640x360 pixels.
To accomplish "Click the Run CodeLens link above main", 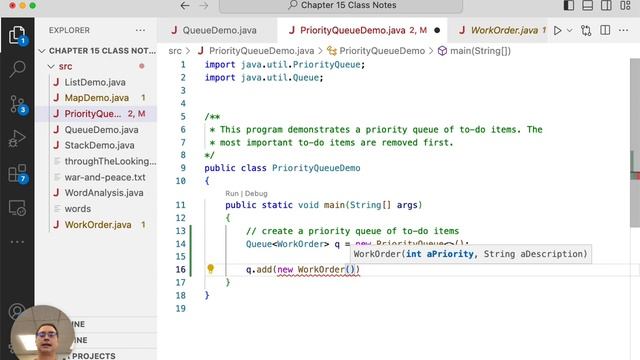I will pos(231,193).
